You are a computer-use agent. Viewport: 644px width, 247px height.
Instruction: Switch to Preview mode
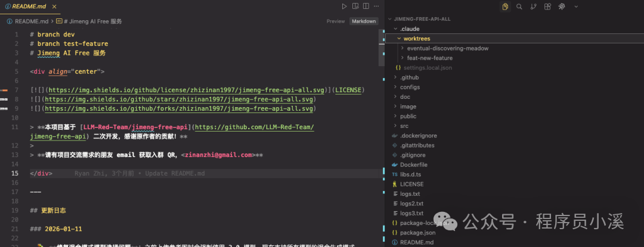336,21
